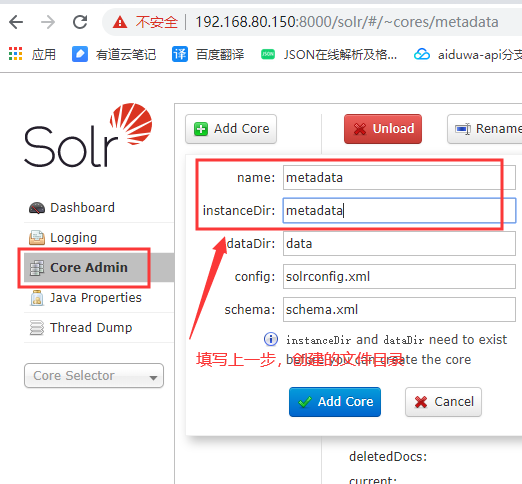Screen dimensions: 522x484
Task: Click the Solr logo
Action: click(x=88, y=135)
